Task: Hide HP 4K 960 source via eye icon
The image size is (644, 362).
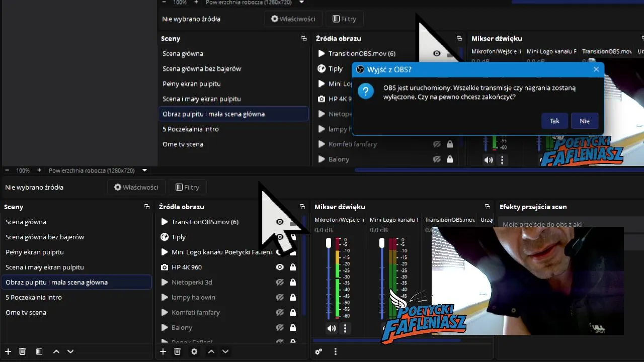Action: pos(280,267)
